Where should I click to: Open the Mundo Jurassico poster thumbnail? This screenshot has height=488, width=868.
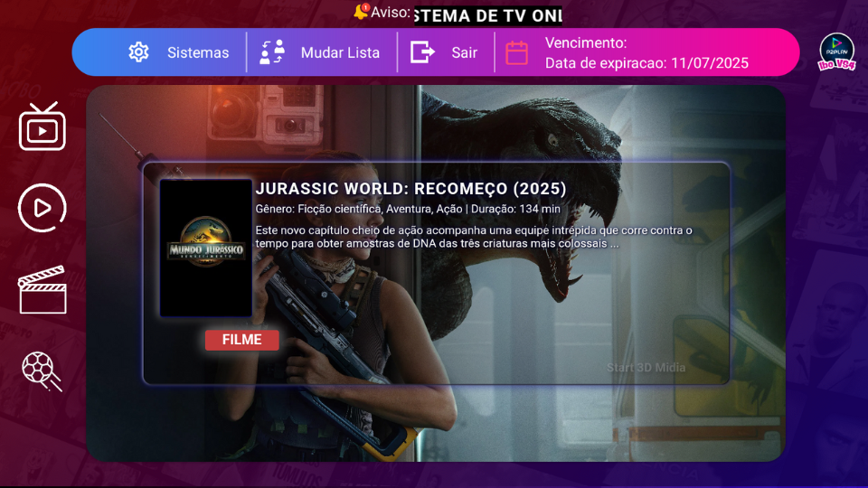[x=206, y=249]
